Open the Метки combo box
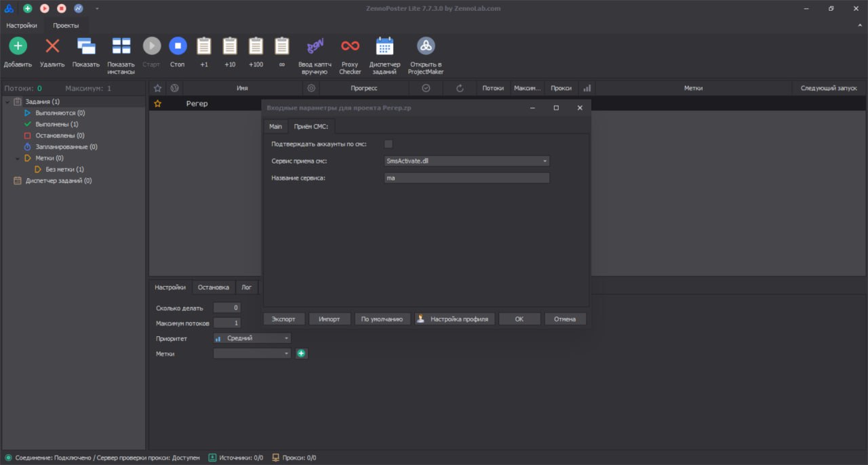868x465 pixels. [x=252, y=354]
